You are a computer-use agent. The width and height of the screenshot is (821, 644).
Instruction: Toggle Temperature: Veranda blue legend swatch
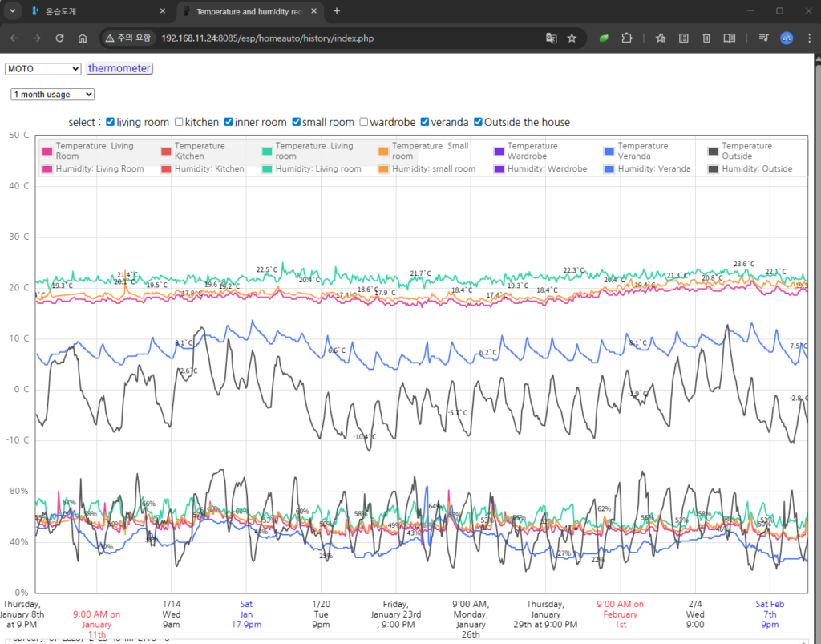(609, 151)
